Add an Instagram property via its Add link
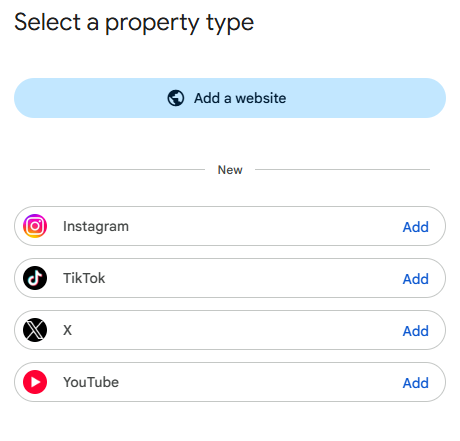This screenshot has width=460, height=441. (415, 227)
